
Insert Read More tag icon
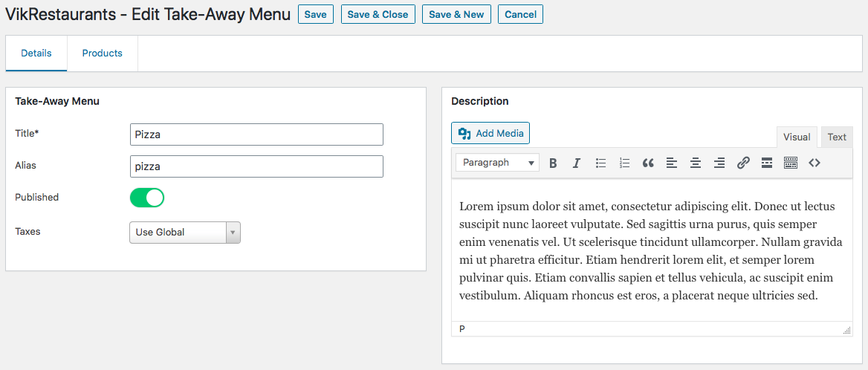coord(767,163)
